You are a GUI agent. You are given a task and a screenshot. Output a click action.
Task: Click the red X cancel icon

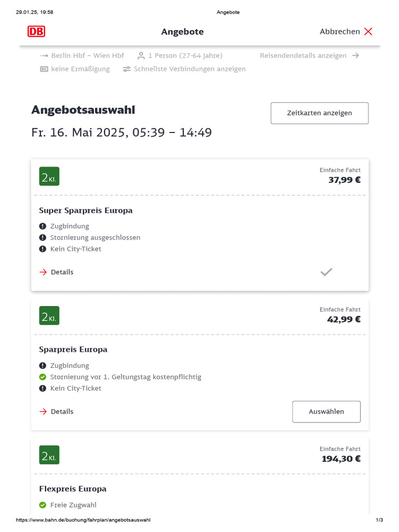368,32
